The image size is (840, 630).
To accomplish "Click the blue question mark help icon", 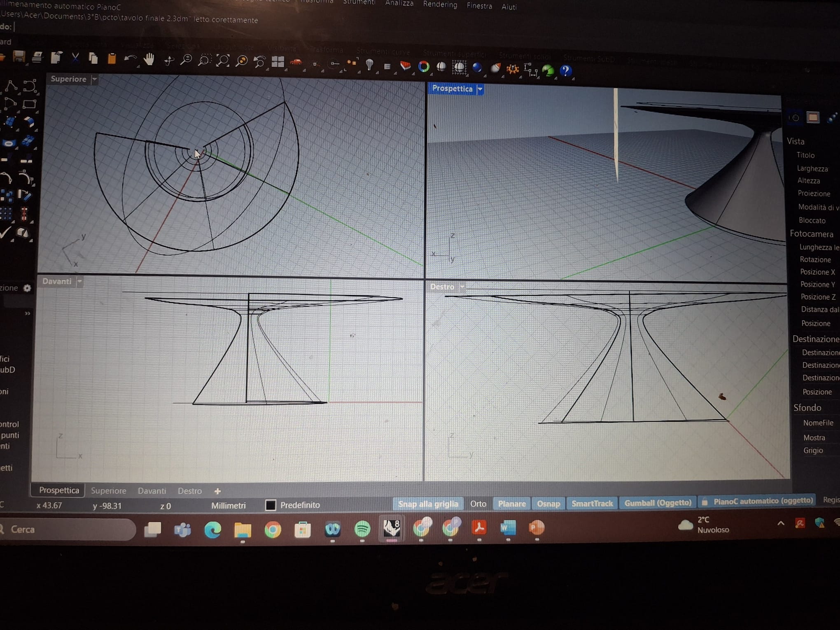I will tap(566, 70).
